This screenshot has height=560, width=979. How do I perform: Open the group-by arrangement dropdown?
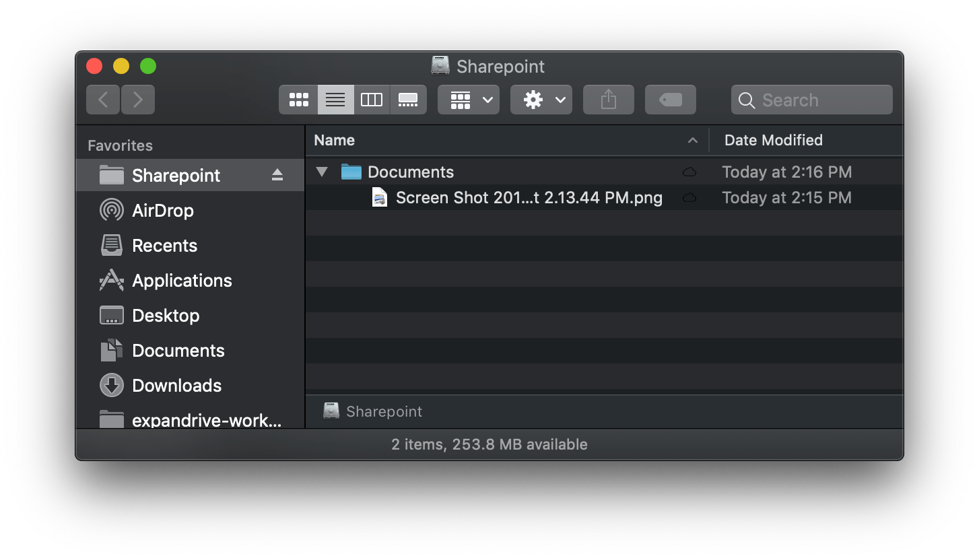coord(469,100)
